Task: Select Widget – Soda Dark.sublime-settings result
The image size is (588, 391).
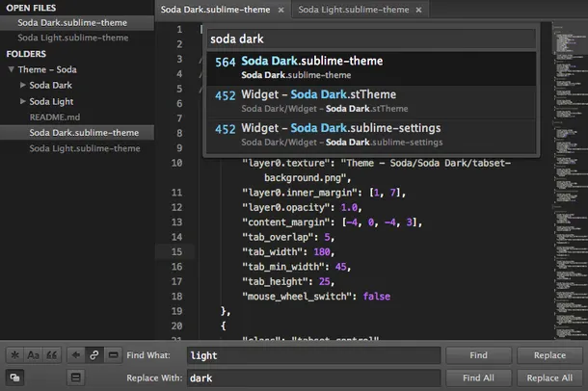Action: pos(371,136)
